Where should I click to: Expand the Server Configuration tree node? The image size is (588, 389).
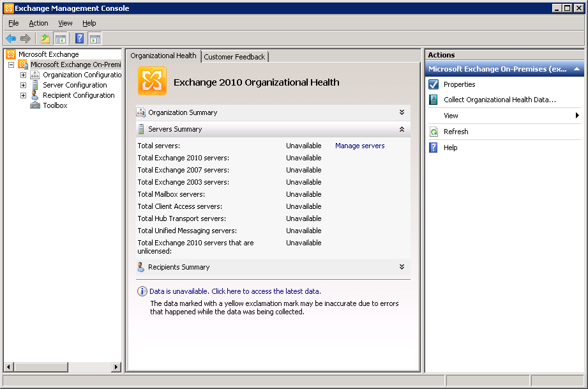coord(23,85)
